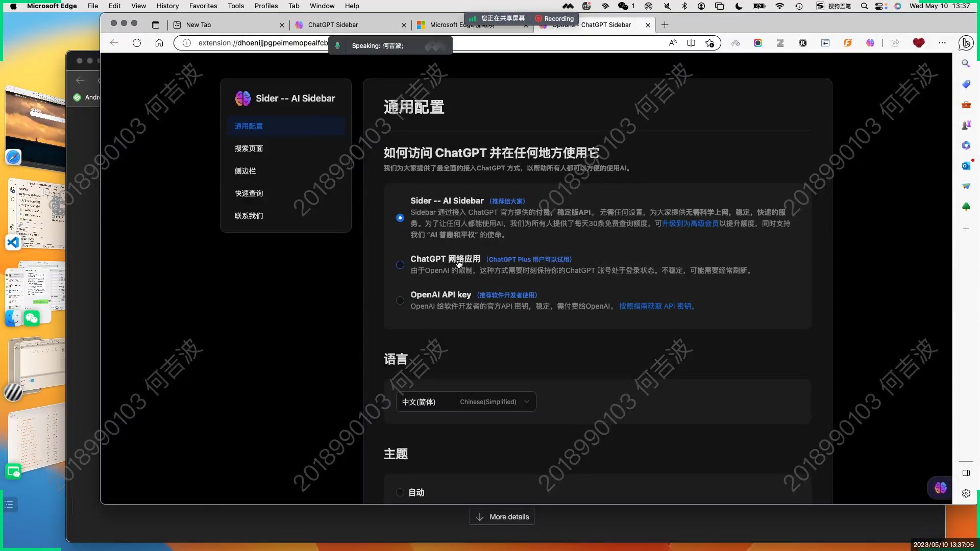Expand the More details button
This screenshot has width=980, height=551.
click(502, 517)
